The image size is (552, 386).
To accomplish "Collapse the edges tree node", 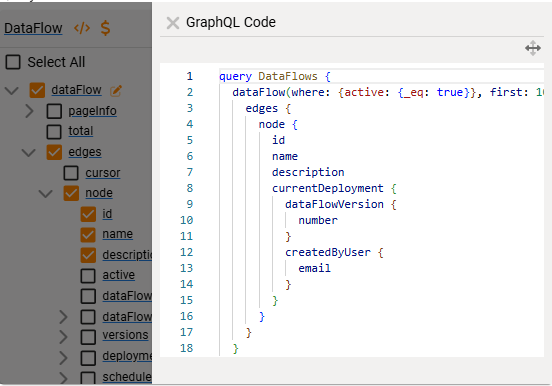I will [x=29, y=152].
